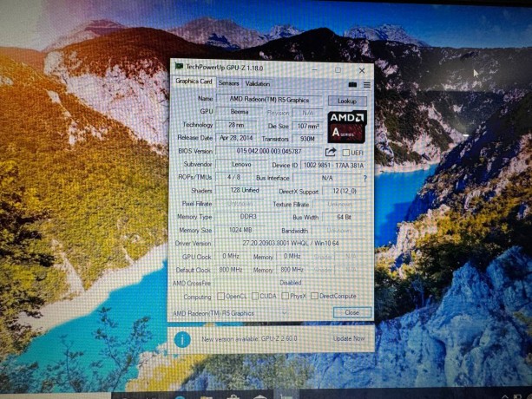Click the Technology value 28 nm
The width and height of the screenshot is (532, 399).
[236, 125]
